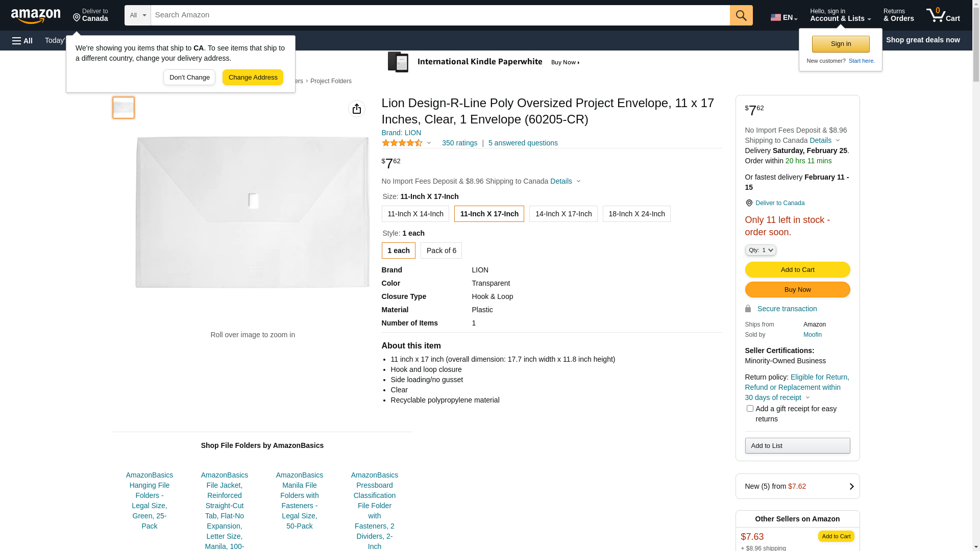
Task: Click Don't Change address button
Action: (189, 78)
